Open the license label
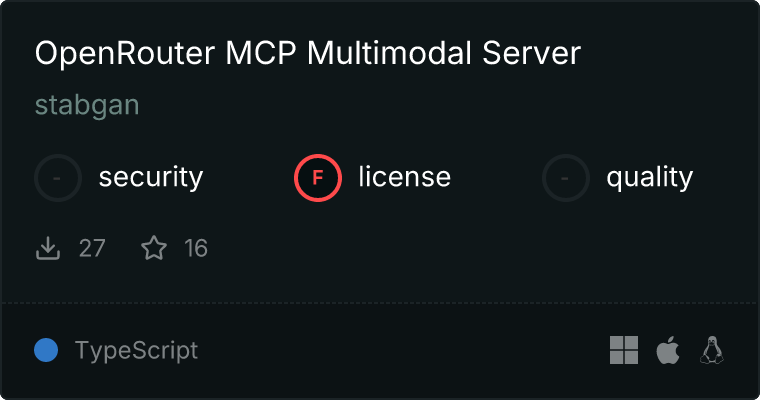The image size is (760, 400). tap(404, 177)
